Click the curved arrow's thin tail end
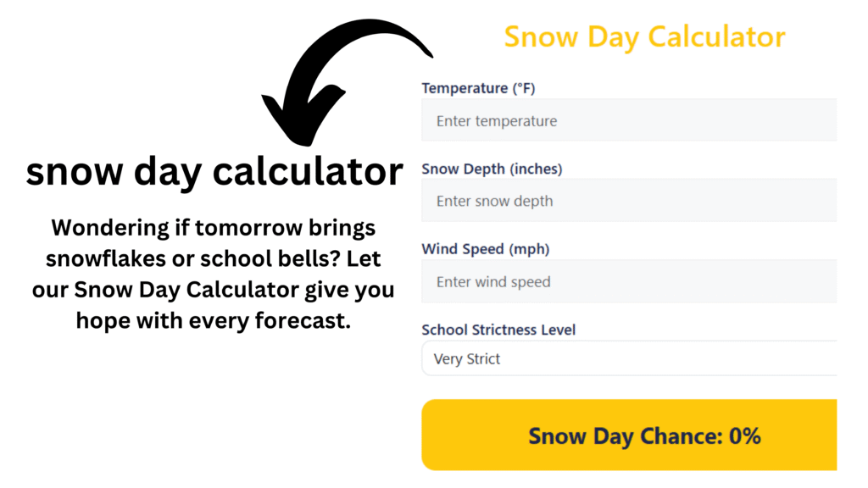Screen dimensions: 868x488 [426, 51]
